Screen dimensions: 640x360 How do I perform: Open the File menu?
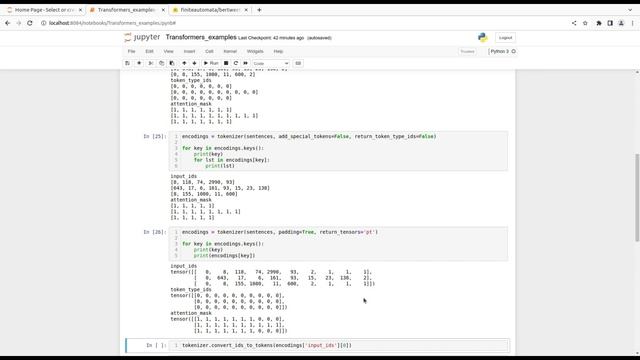(131, 51)
